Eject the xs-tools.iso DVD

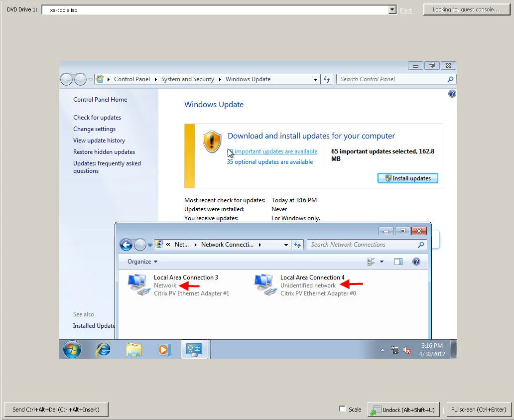pyautogui.click(x=406, y=10)
